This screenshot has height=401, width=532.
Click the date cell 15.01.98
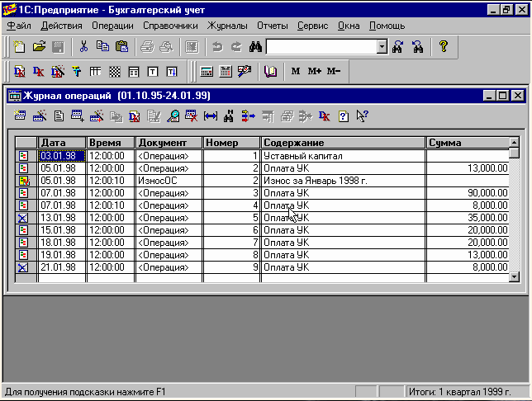(62, 230)
